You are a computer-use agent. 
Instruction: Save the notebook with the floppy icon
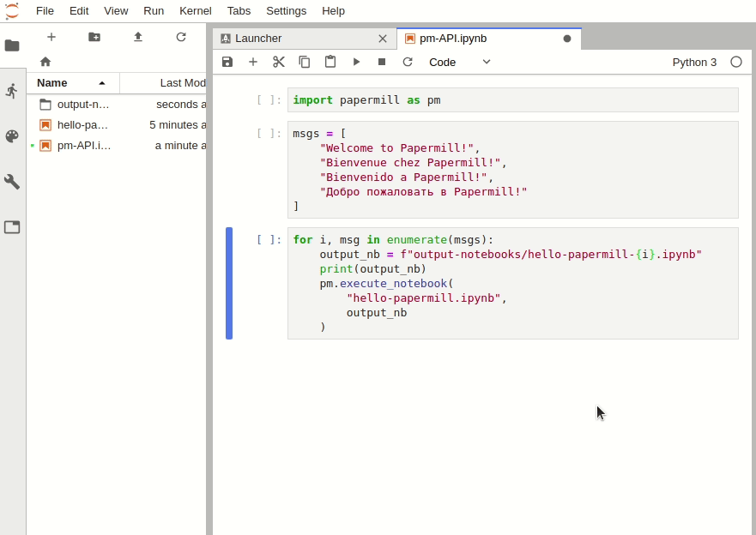pos(227,62)
